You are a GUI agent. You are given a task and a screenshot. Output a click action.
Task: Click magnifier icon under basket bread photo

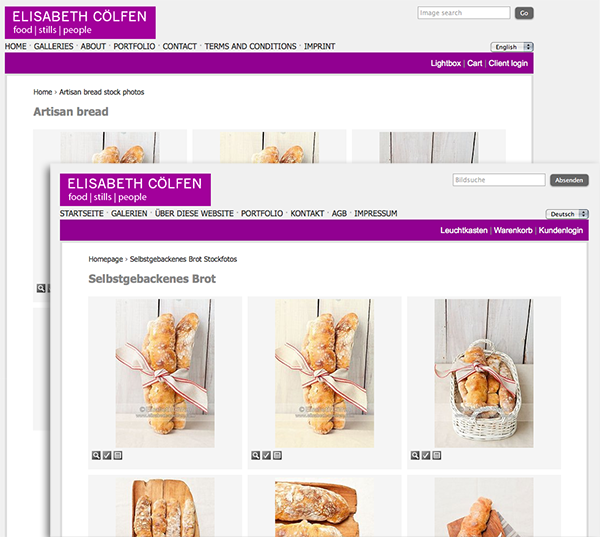point(415,455)
